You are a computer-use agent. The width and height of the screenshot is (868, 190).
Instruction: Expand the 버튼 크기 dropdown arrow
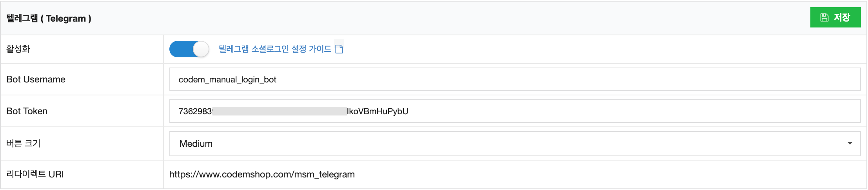tap(850, 143)
